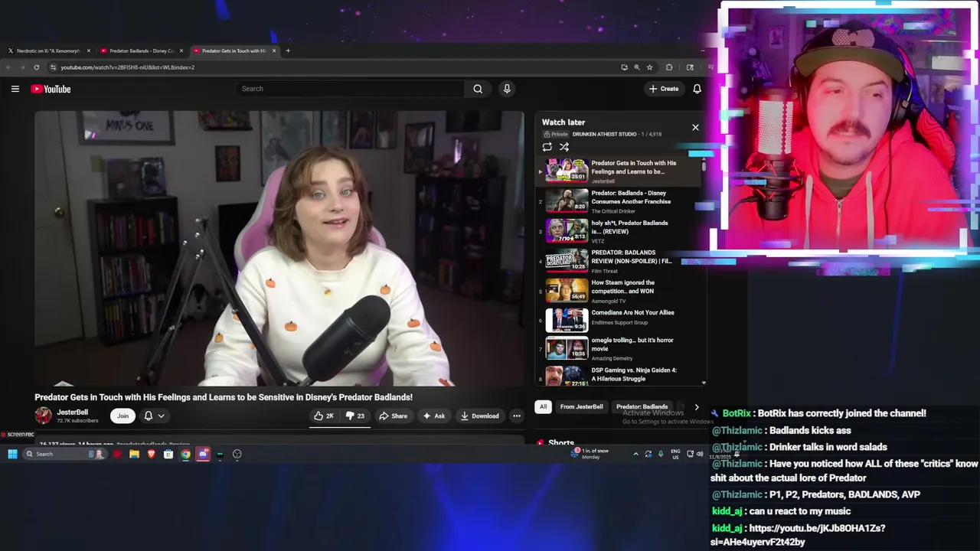Open the JesterBell channel name link
980x551 pixels.
(73, 412)
